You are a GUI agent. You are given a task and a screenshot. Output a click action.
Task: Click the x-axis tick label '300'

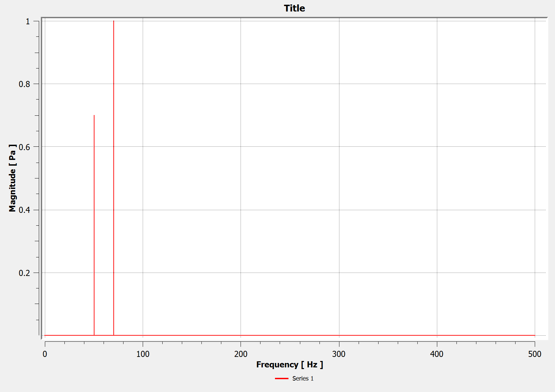(x=339, y=354)
